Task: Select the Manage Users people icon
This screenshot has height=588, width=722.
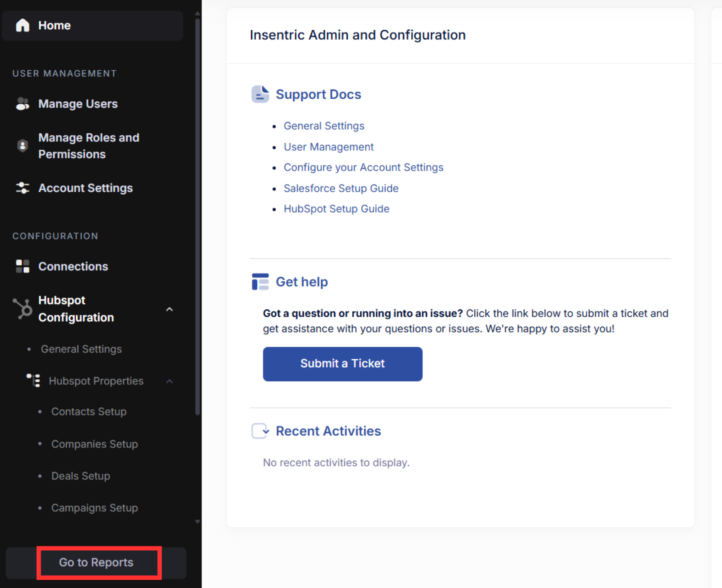Action: [22, 103]
